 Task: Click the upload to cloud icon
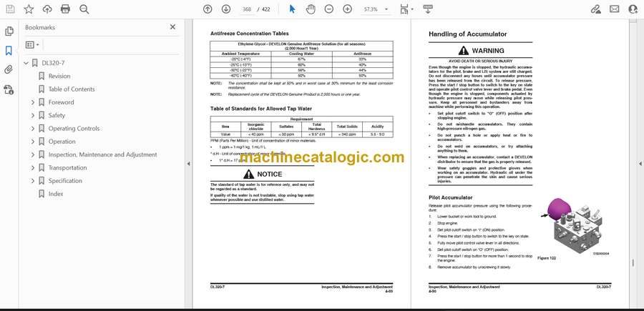[47, 9]
